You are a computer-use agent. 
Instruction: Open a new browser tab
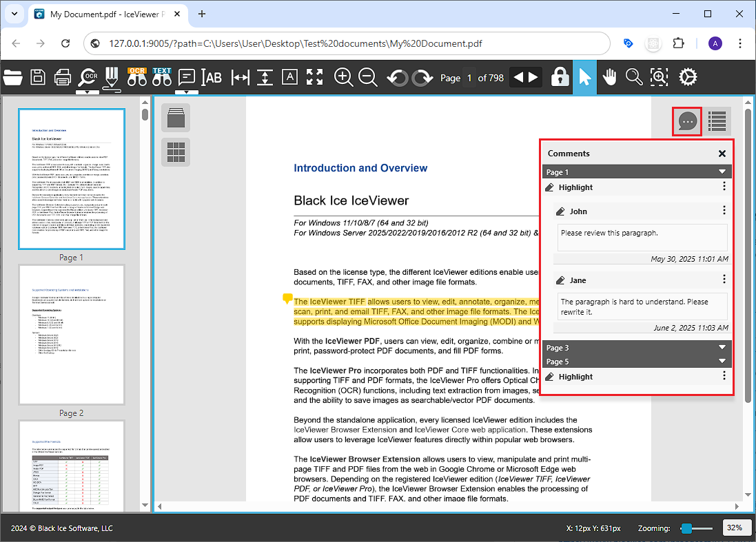tap(202, 14)
